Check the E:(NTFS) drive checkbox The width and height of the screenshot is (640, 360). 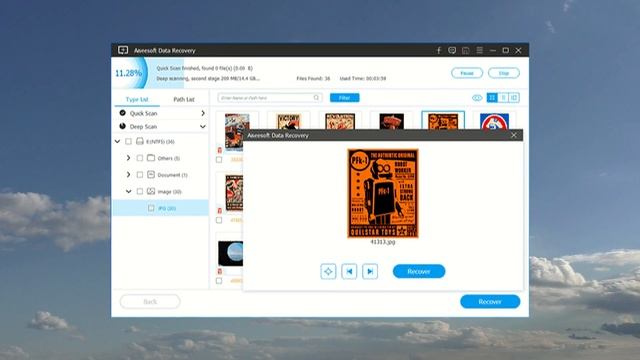coord(128,141)
